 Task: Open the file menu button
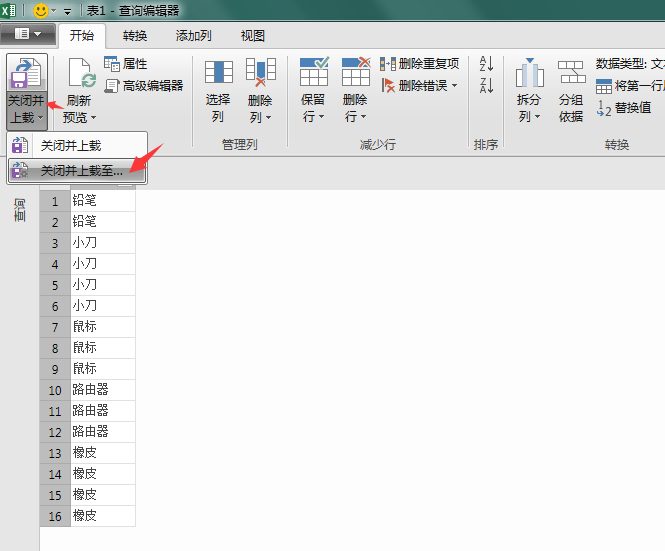click(x=28, y=34)
